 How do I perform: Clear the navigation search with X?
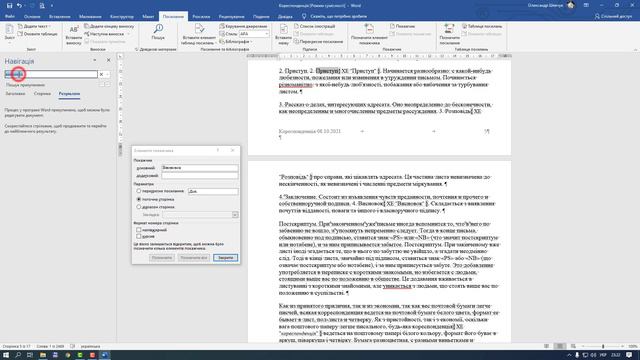click(x=101, y=74)
